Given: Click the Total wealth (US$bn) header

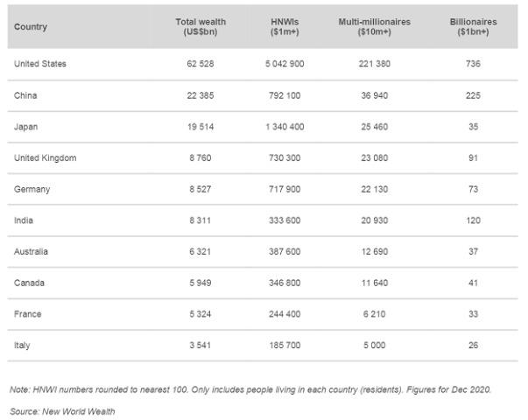Looking at the screenshot, I should 201,27.
